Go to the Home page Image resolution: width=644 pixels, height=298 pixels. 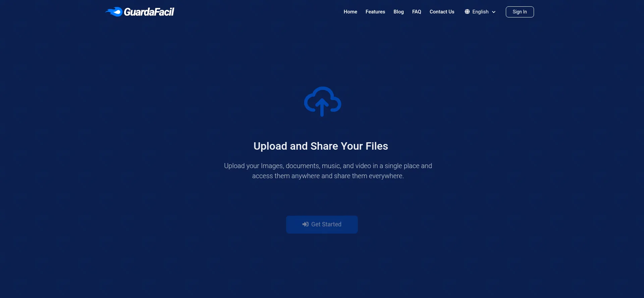(x=350, y=12)
